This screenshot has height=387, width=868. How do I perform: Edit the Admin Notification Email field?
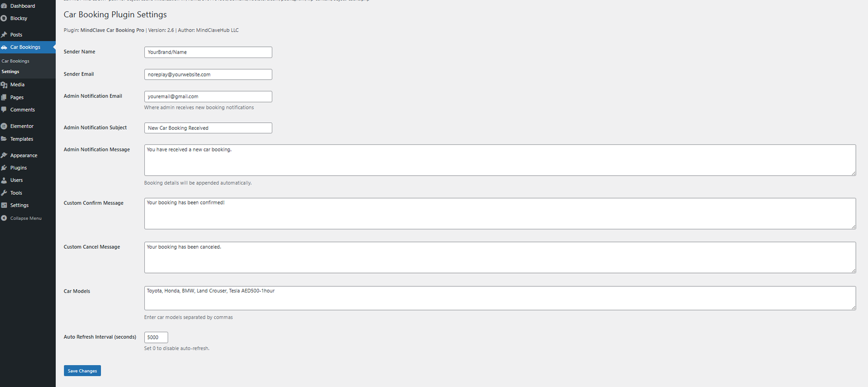click(x=208, y=97)
